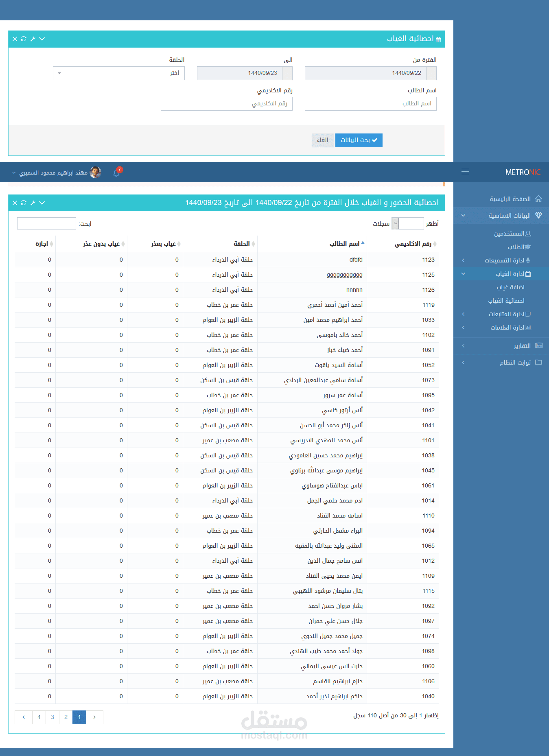Click the الى date field 1440/09/23
This screenshot has height=756, width=549.
240,73
